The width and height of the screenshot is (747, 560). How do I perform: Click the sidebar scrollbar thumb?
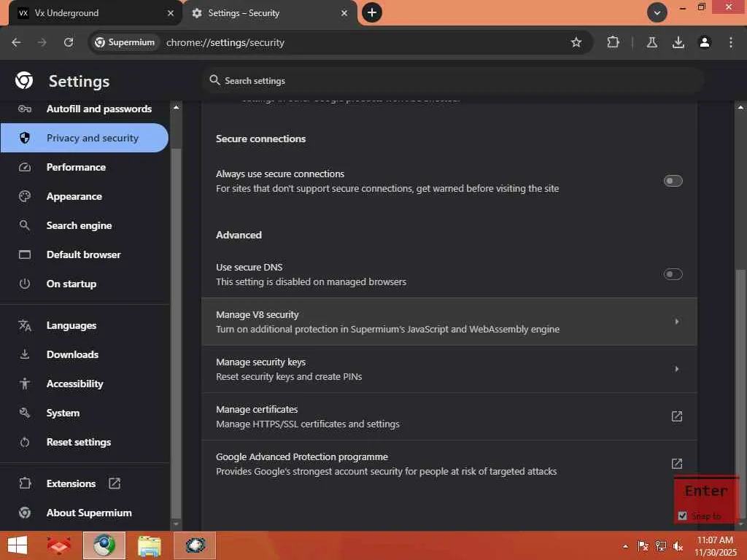(176, 332)
